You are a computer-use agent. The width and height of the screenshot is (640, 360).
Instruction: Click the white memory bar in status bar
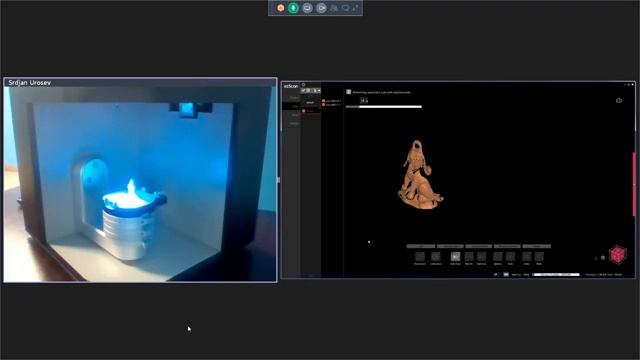pos(556,275)
